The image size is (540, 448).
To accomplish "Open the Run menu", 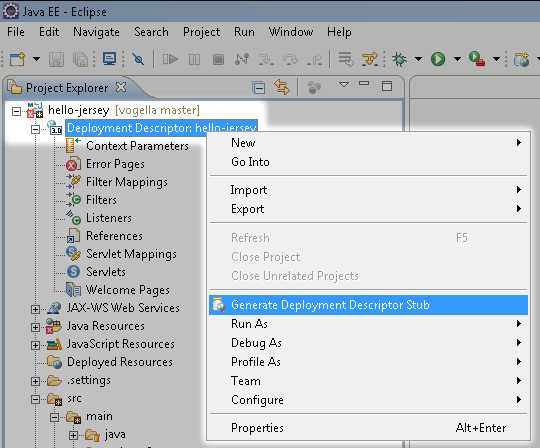I will coord(245,32).
